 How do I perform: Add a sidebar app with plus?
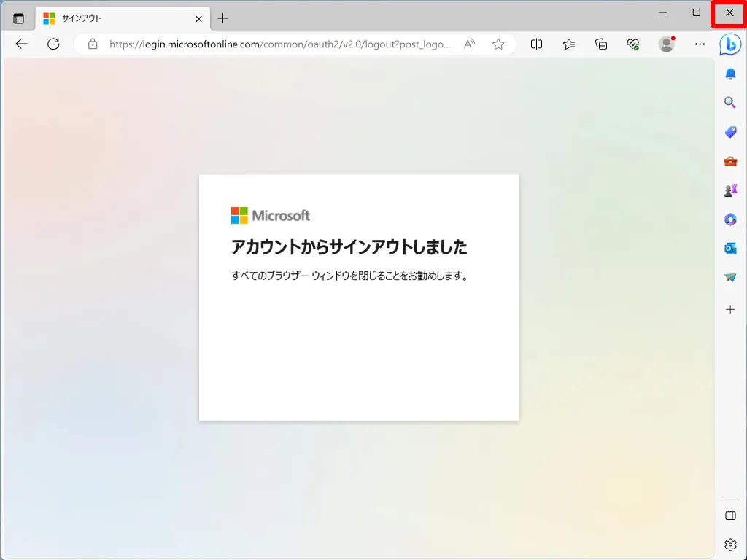(x=730, y=309)
